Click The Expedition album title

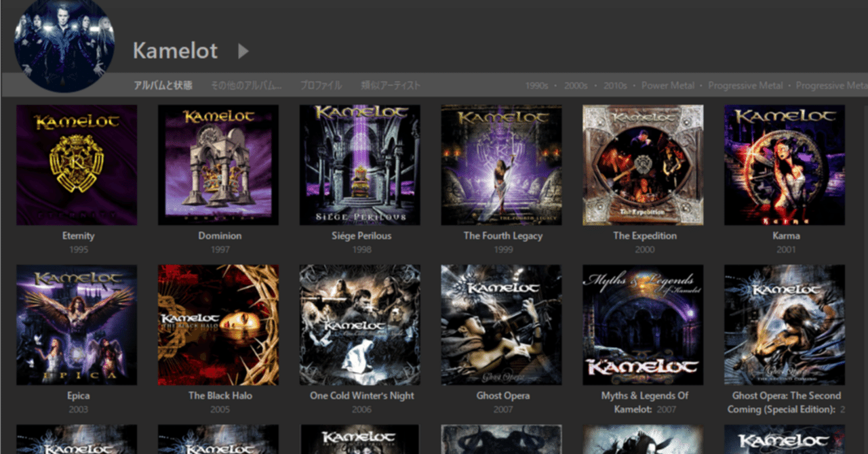tap(645, 236)
